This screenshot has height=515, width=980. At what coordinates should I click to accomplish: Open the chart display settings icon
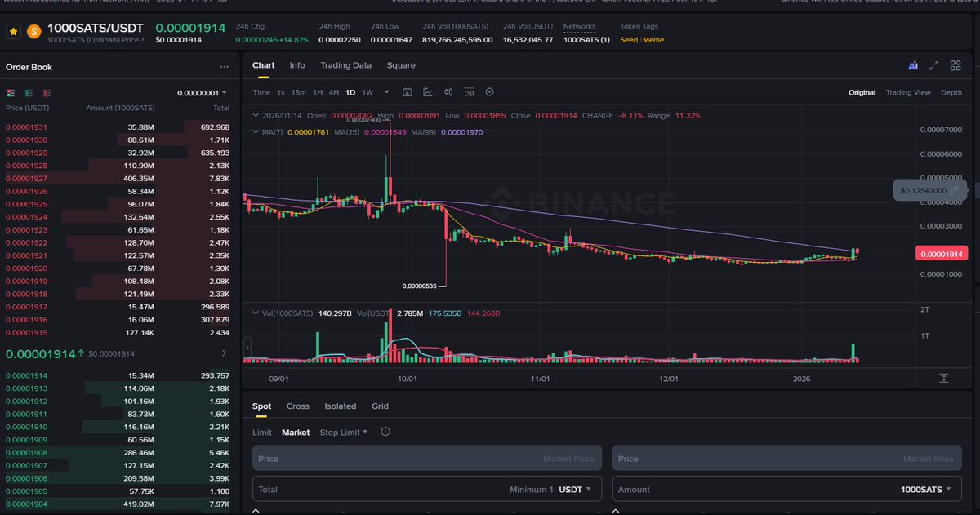[x=469, y=92]
